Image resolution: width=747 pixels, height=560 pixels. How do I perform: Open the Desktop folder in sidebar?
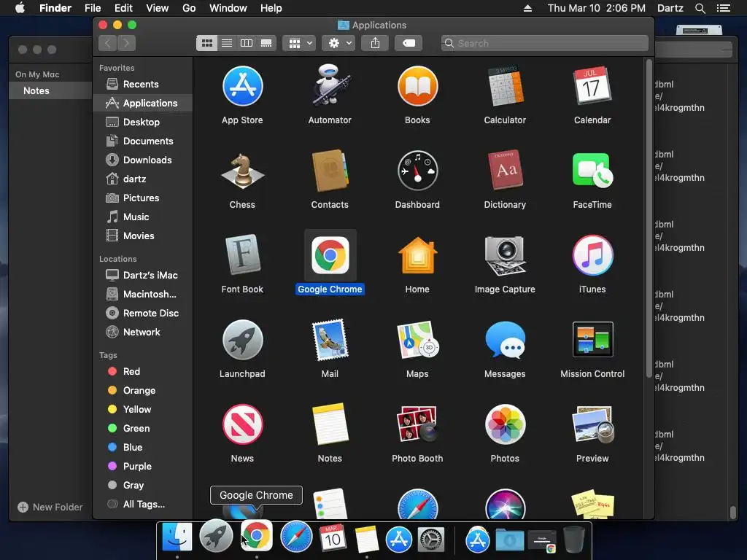point(142,122)
